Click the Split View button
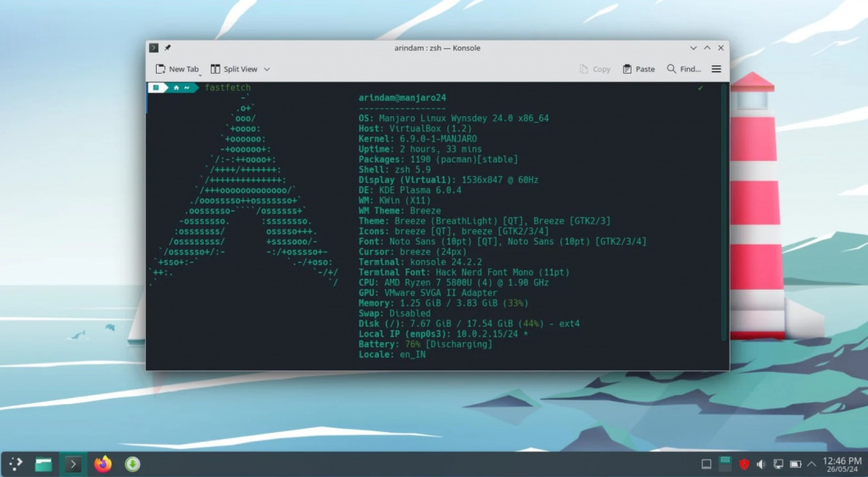868x477 pixels. pyautogui.click(x=234, y=69)
